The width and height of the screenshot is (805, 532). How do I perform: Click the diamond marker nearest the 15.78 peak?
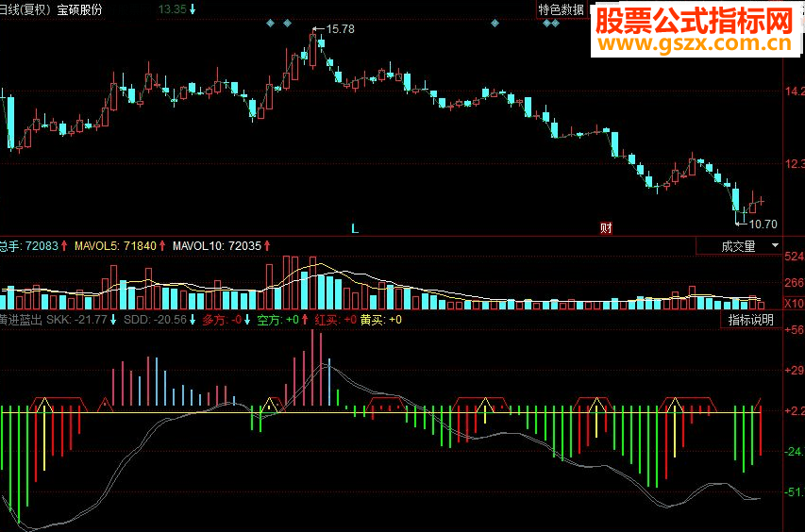288,23
